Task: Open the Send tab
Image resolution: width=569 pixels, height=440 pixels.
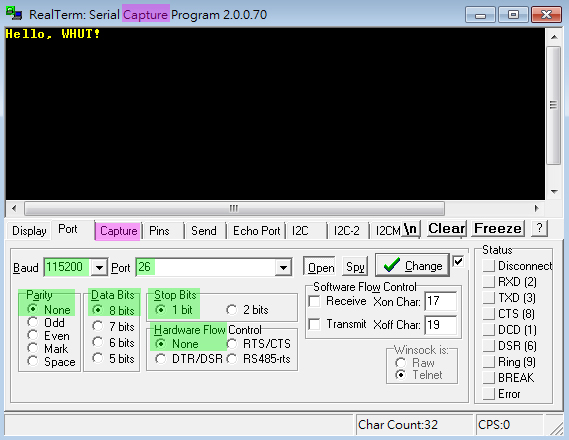Action: coord(204,231)
